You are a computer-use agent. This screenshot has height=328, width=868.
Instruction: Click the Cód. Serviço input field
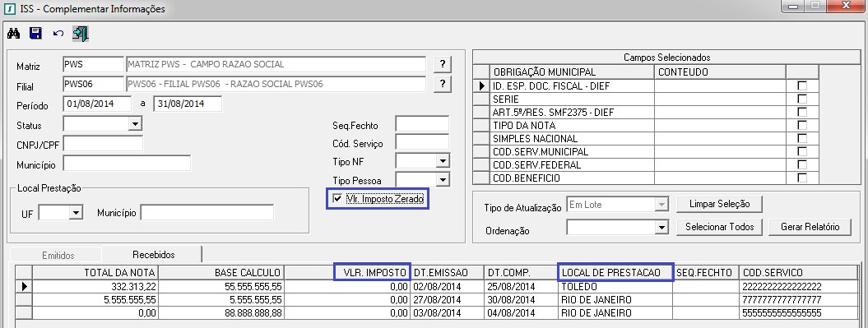point(422,143)
